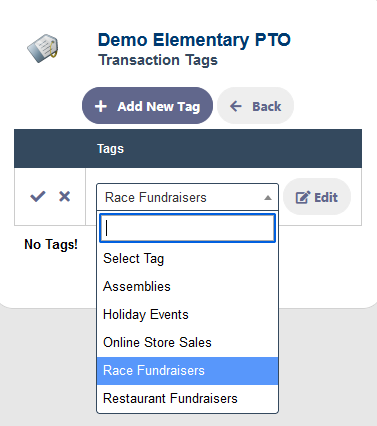The width and height of the screenshot is (377, 426).
Task: Click the Transaction Tags notebook icon
Action: (43, 48)
